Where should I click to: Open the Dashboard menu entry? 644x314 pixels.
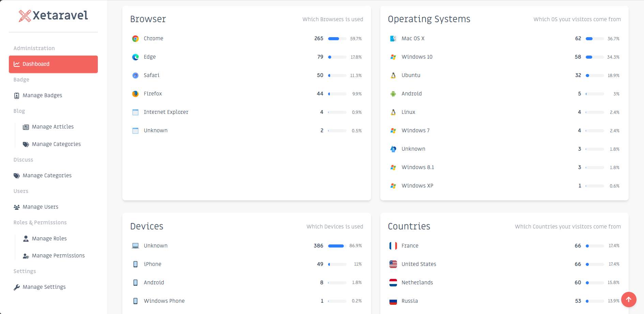(x=36, y=64)
